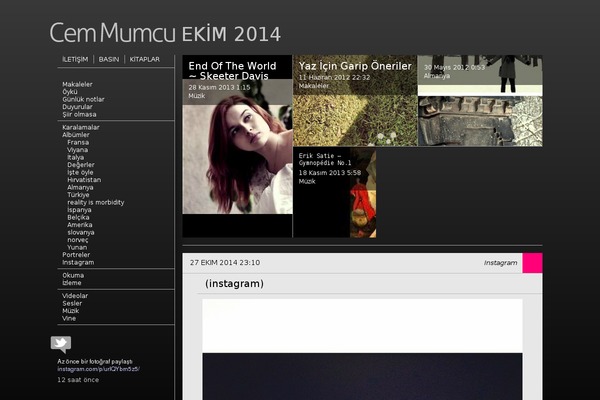This screenshot has height=400, width=600.
Task: Open the instagram.com tweet link
Action: coord(98,369)
